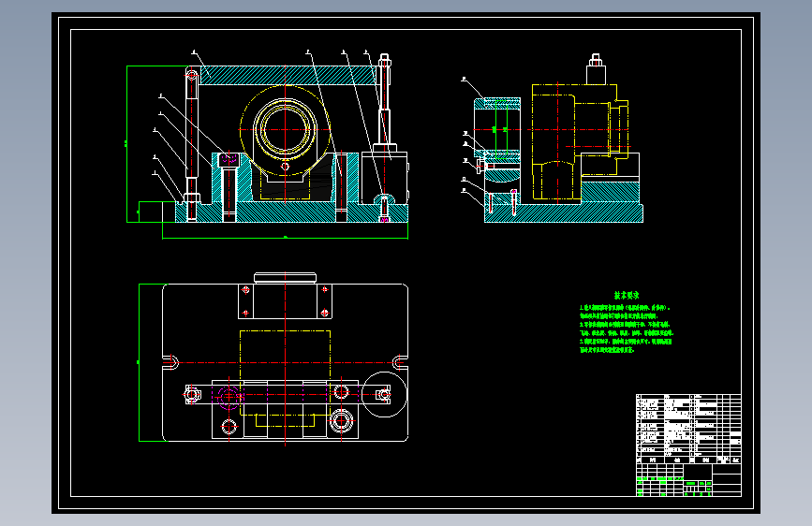Viewport: 812px width, 526px height.
Task: Click the small hole circle below the bore
Action: 285,167
